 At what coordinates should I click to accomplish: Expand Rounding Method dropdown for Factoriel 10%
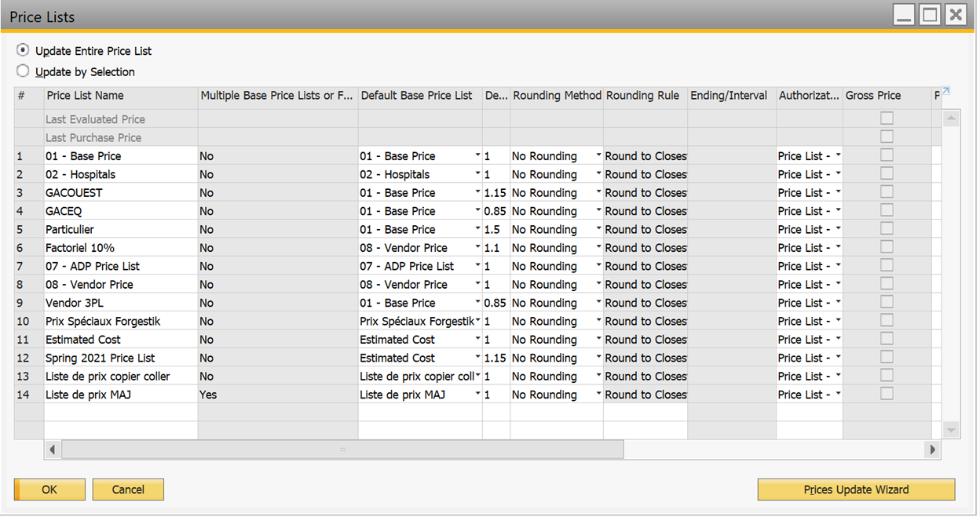coord(598,248)
